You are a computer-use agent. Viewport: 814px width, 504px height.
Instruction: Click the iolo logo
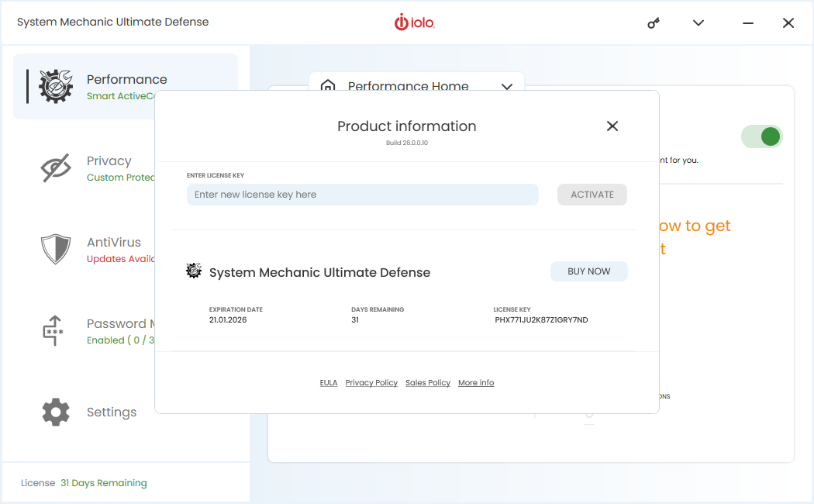click(x=414, y=22)
